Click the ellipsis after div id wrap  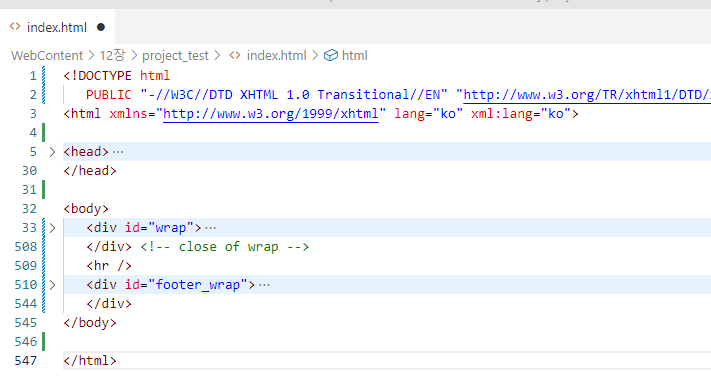point(210,228)
